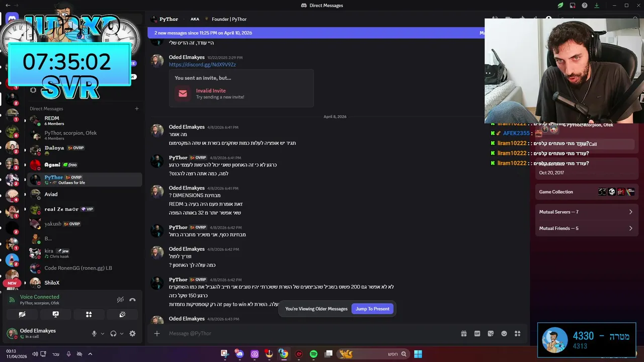
Task: Click Invalid Invite card text
Action: pyautogui.click(x=211, y=91)
